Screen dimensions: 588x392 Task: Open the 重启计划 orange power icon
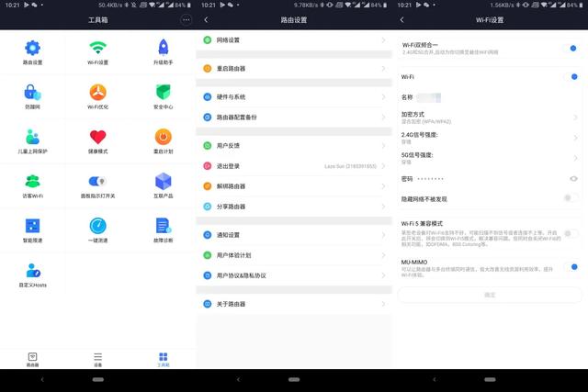tap(164, 137)
